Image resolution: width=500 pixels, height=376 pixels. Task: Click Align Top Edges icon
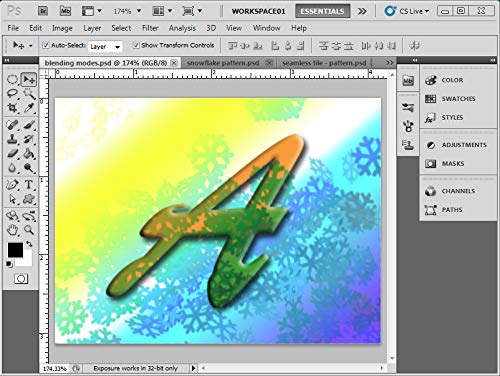(233, 46)
